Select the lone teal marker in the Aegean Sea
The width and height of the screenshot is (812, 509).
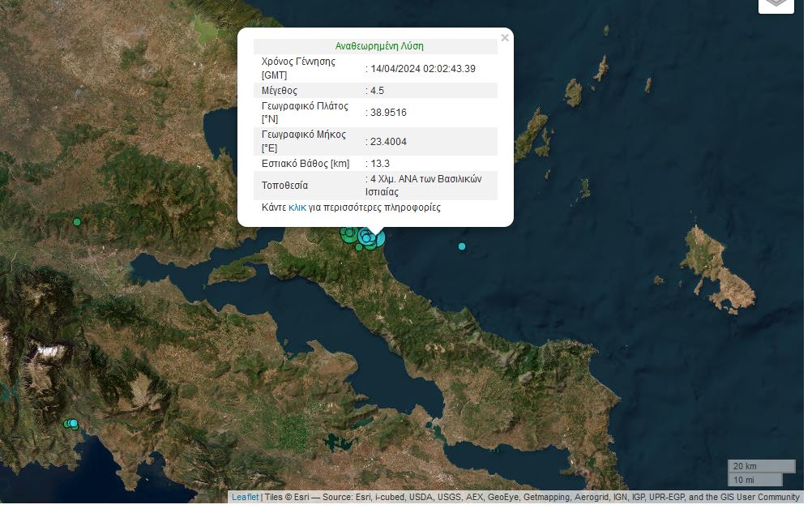462,246
